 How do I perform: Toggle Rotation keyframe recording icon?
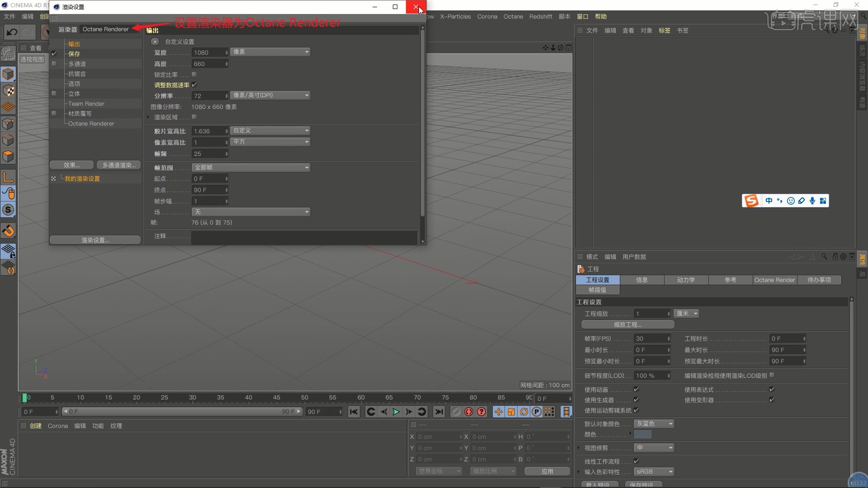click(x=524, y=412)
